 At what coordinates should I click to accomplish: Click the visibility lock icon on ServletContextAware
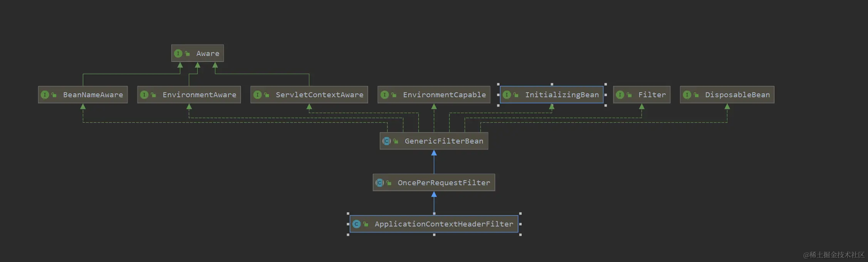[267, 95]
